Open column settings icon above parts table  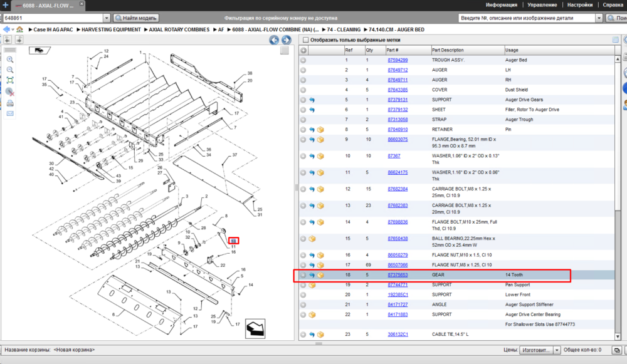pos(616,39)
